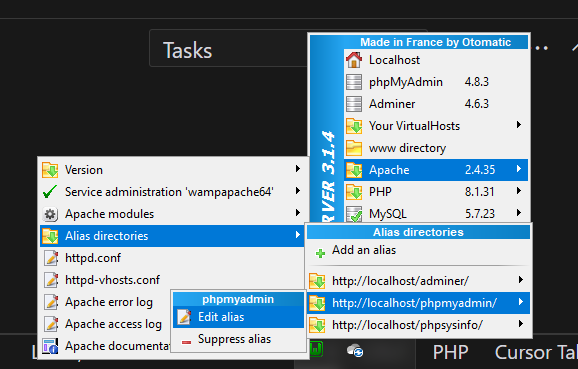
Task: Click the www directory folder icon
Action: tap(354, 148)
